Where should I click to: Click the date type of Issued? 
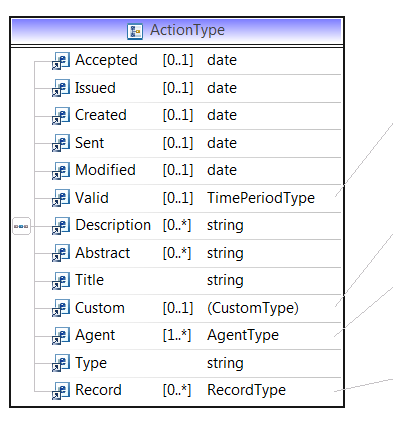click(x=222, y=88)
